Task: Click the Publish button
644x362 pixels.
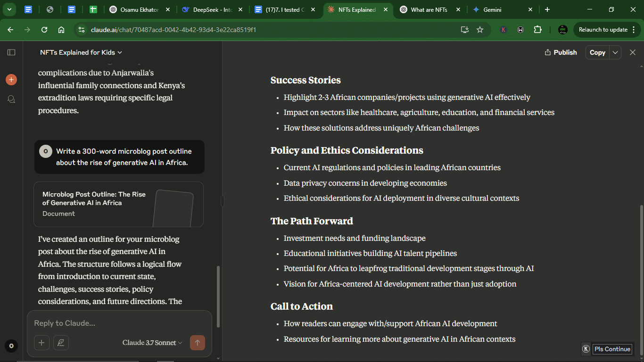Action: [561, 52]
